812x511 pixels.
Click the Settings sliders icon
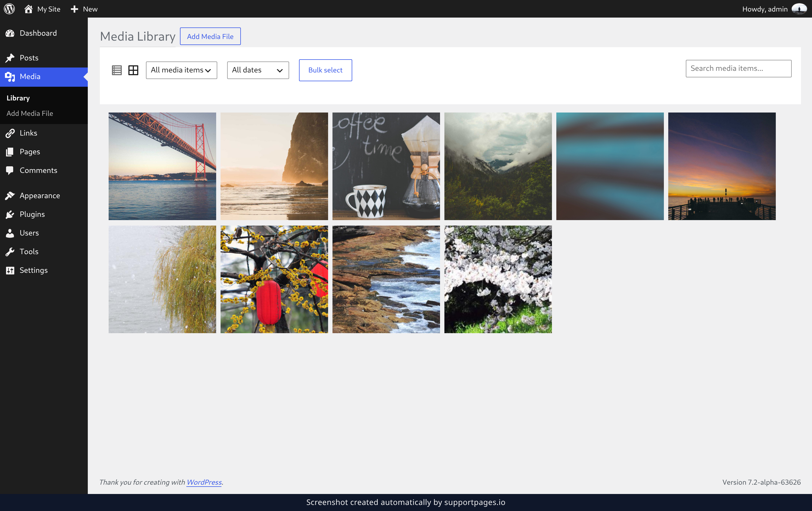10,271
